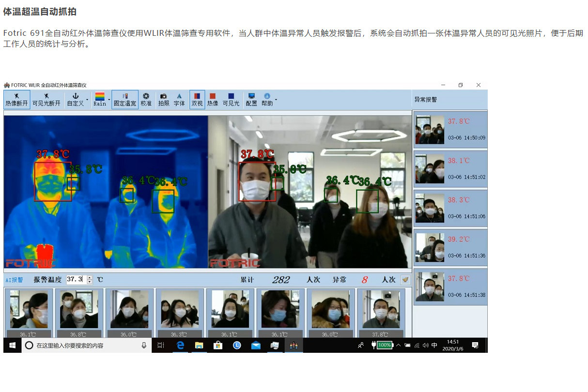Run the 校准 calibration tool
The image size is (588, 392).
(146, 100)
